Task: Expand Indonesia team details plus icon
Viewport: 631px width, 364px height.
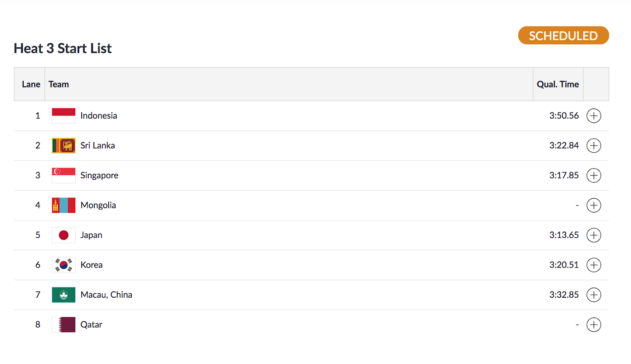Action: [x=594, y=116]
